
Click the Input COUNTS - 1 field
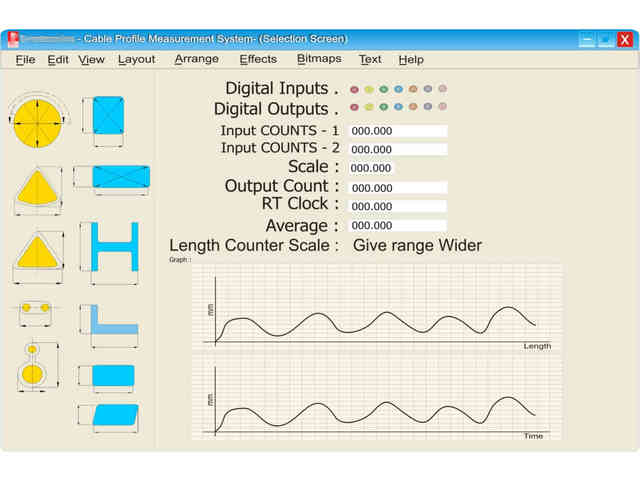[x=397, y=131]
